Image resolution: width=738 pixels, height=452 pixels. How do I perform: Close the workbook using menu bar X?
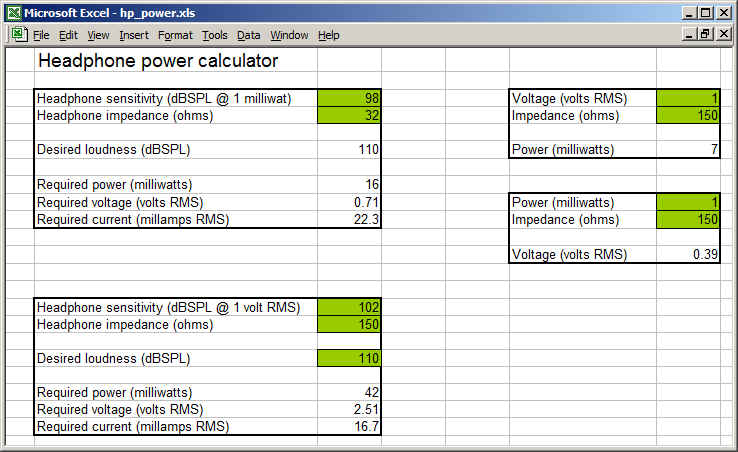723,34
